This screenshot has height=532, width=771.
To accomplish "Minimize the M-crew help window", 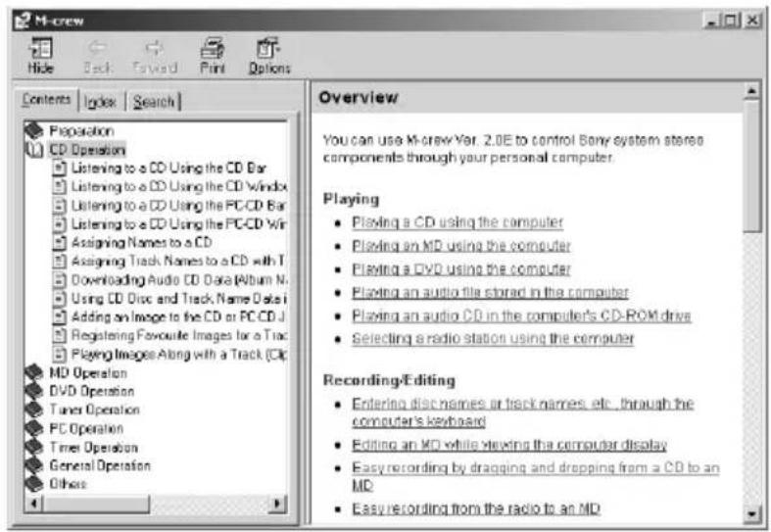I will click(712, 21).
